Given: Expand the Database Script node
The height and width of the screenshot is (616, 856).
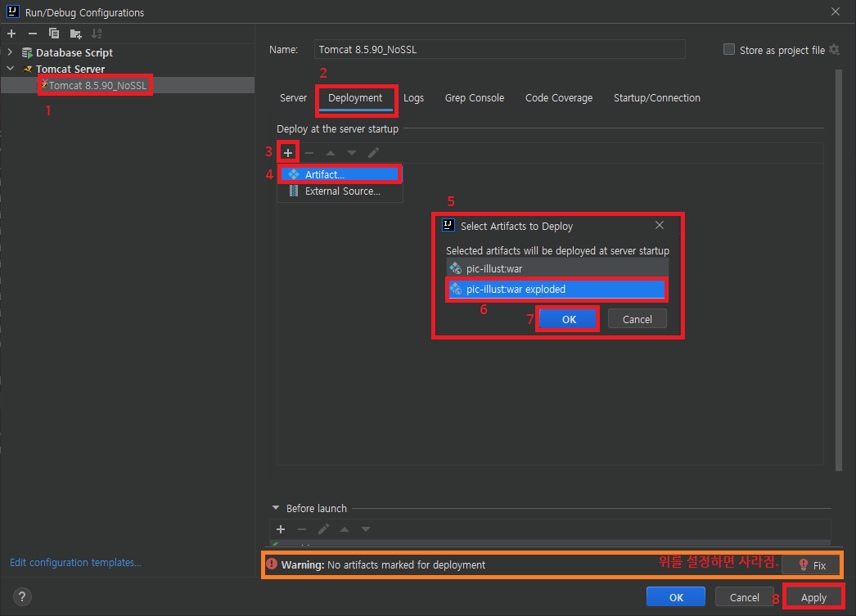Looking at the screenshot, I should [x=10, y=52].
